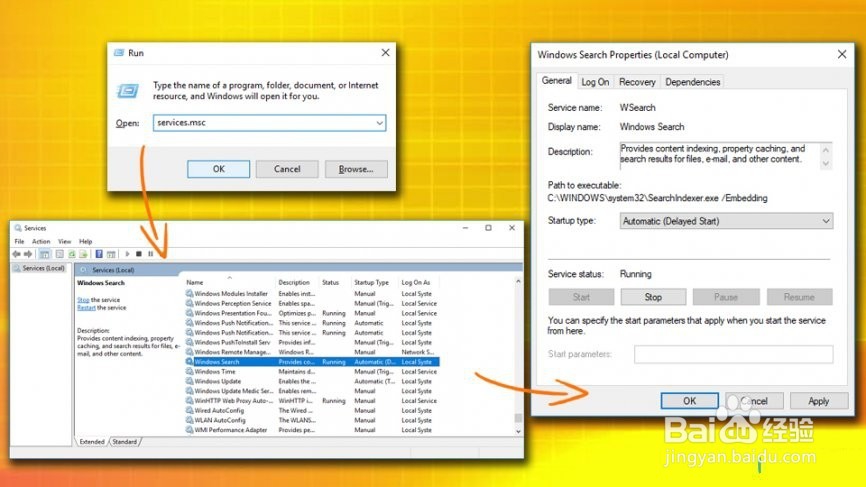Click the gear icon beside WMI Performance Adapter
The image size is (866, 487).
coord(189,430)
